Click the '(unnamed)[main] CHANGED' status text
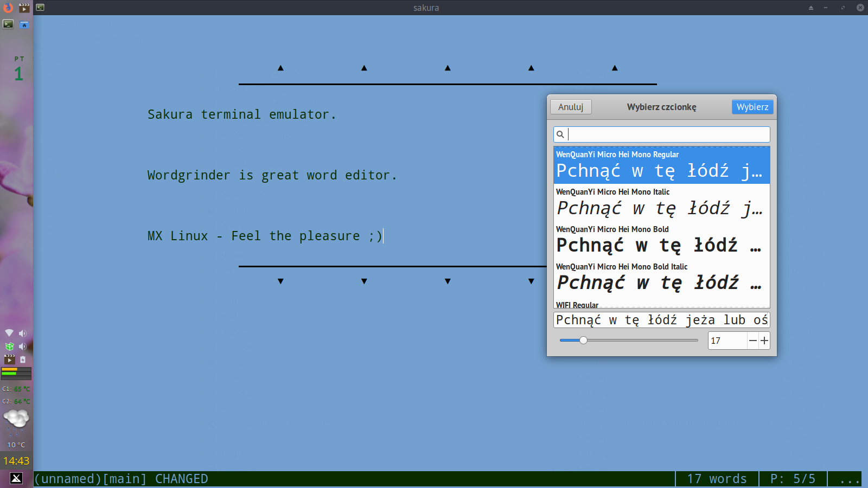The height and width of the screenshot is (488, 868). tap(121, 479)
